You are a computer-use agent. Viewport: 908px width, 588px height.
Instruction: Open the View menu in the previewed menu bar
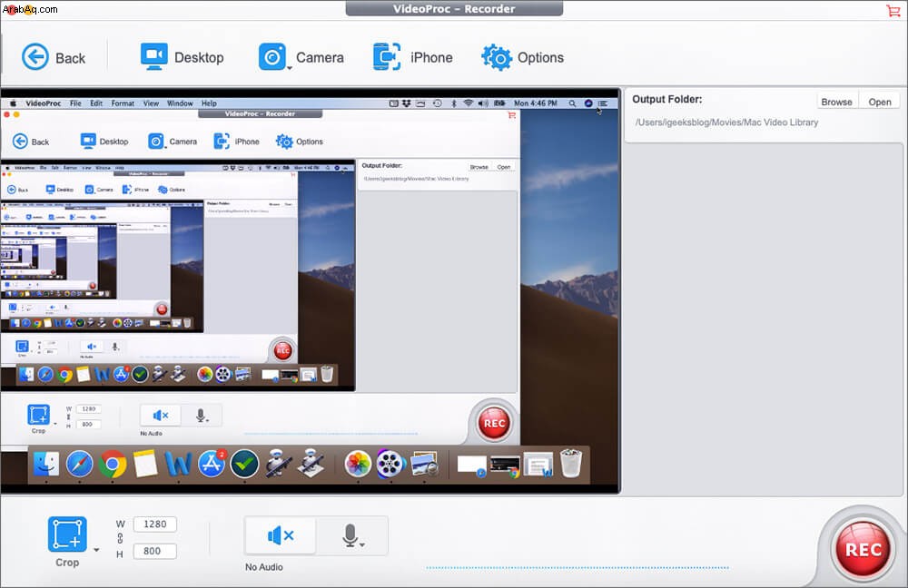151,103
